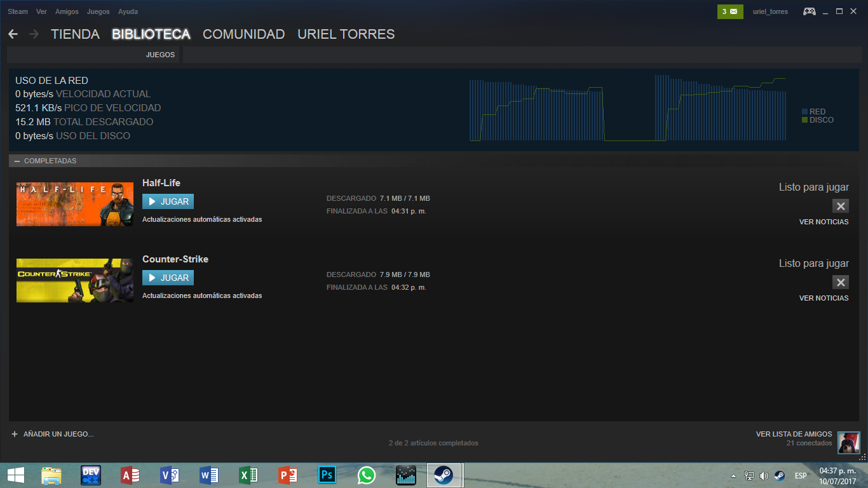
Task: Open WhatsApp from the taskbar
Action: tap(367, 475)
